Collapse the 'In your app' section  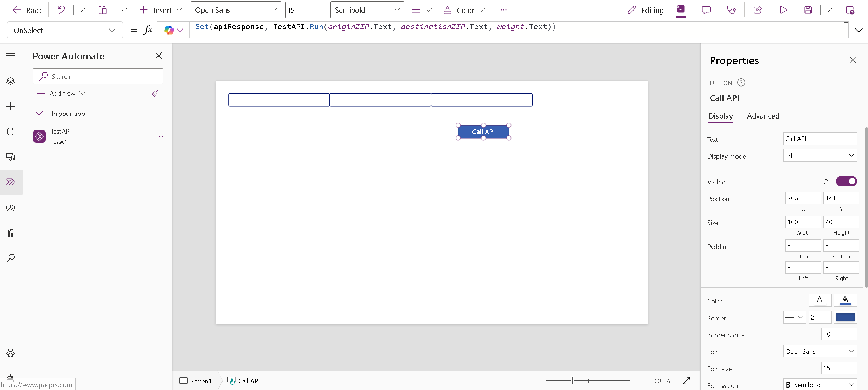[x=39, y=113]
